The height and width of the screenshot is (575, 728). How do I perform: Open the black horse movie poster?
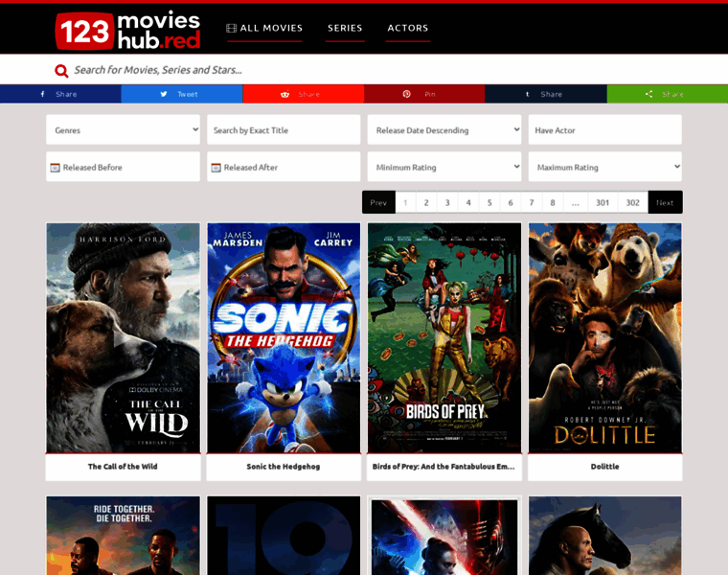[x=605, y=536]
